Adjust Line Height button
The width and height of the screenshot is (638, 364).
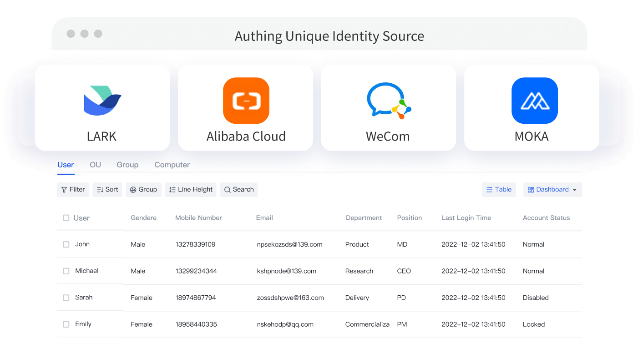coord(191,190)
